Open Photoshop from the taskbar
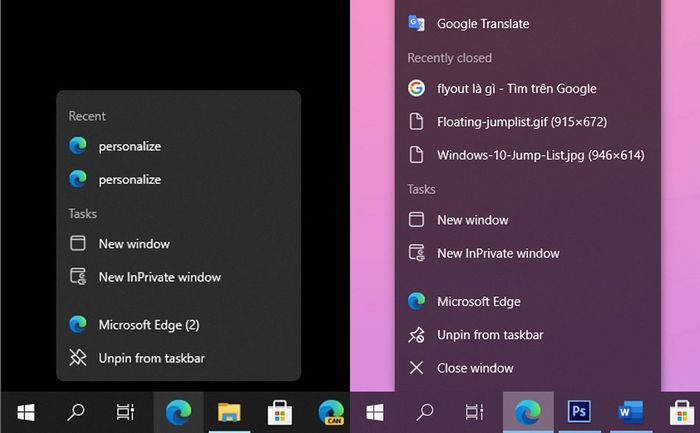Image resolution: width=700 pixels, height=433 pixels. pyautogui.click(x=578, y=411)
